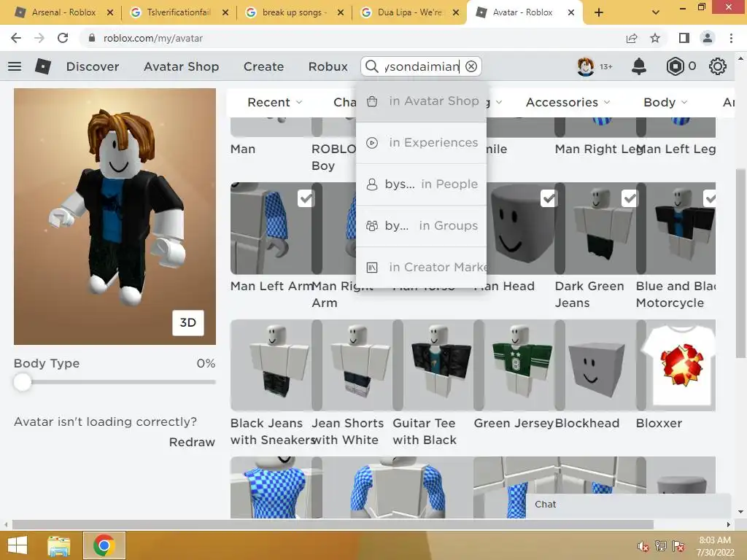Click the Action Center flag icon
The width and height of the screenshot is (747, 560).
(x=678, y=546)
